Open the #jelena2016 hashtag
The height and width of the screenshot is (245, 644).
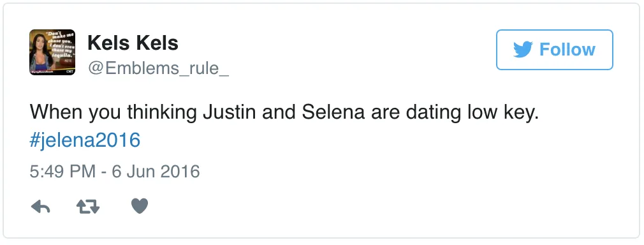(x=85, y=140)
